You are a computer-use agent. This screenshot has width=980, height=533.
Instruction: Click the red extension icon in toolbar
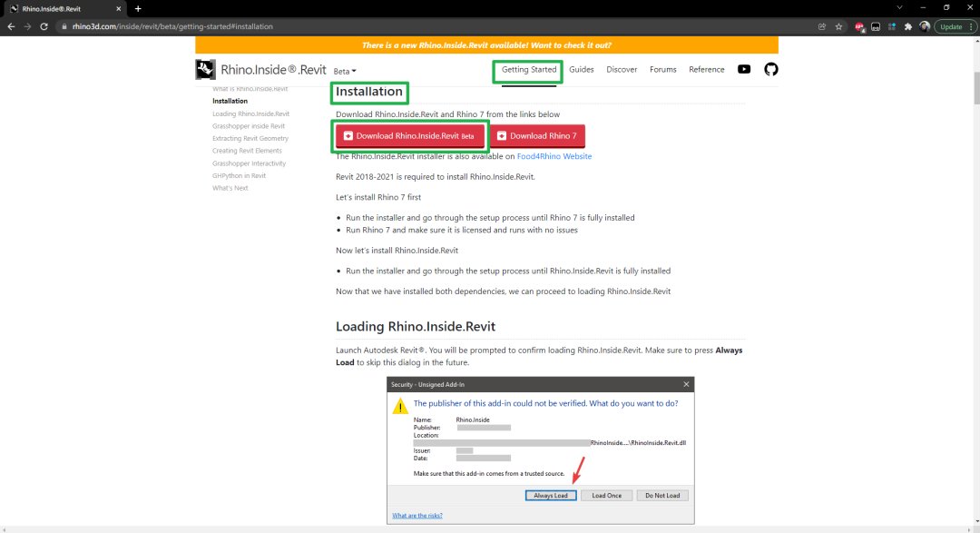point(859,27)
